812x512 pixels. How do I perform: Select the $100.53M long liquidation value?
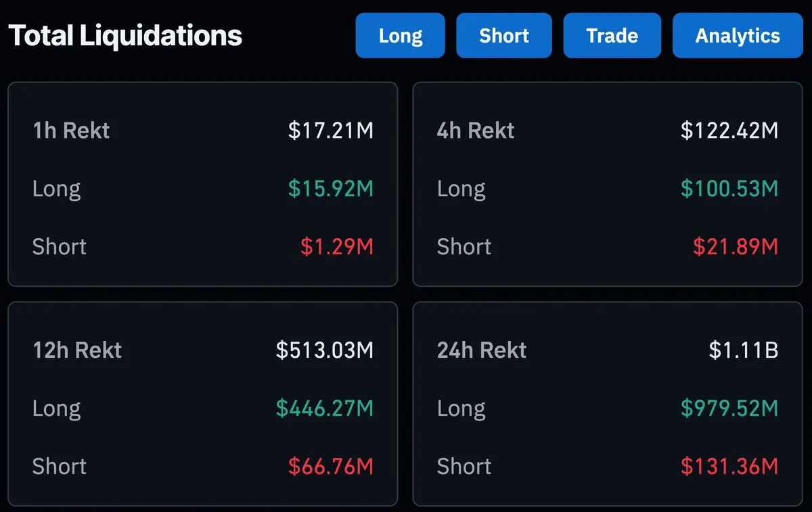pos(729,188)
